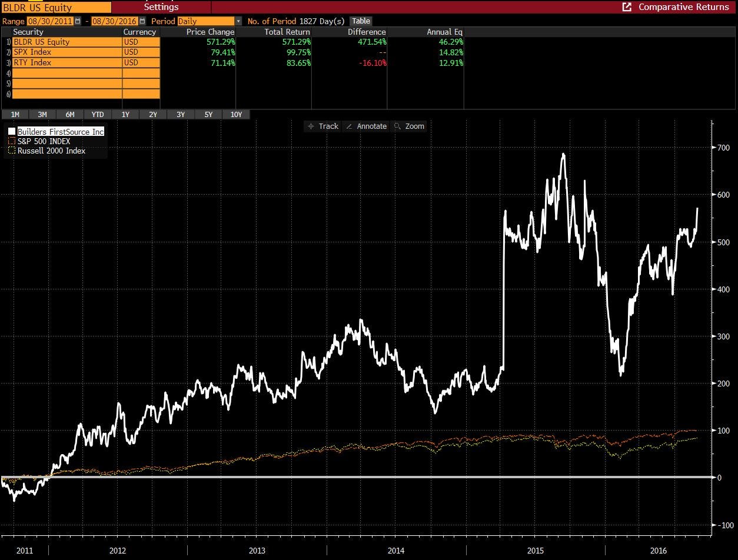Open the Settings menu
The width and height of the screenshot is (738, 560).
click(x=161, y=7)
